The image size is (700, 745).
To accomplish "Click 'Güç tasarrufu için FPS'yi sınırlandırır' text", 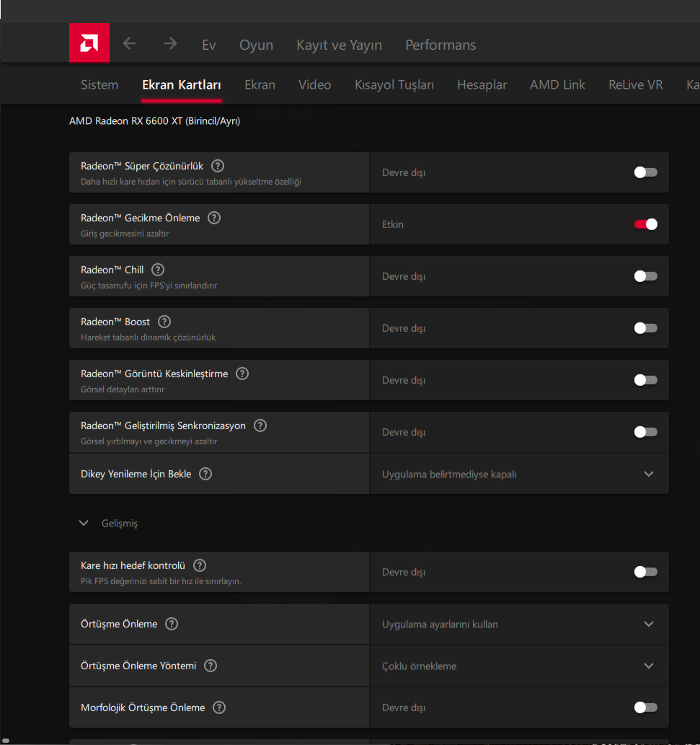I will point(149,286).
